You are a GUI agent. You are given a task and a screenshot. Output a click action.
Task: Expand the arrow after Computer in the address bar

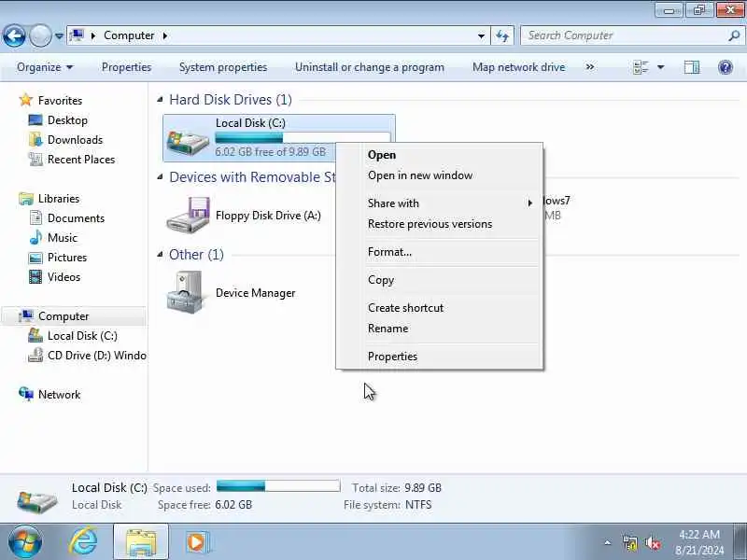point(165,35)
